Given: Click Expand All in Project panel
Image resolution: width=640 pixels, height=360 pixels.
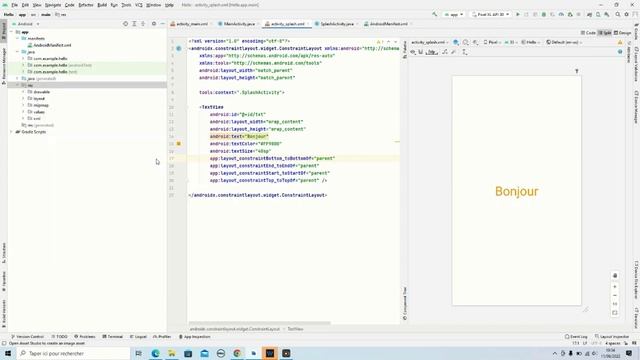Looking at the screenshot, I should tap(134, 24).
